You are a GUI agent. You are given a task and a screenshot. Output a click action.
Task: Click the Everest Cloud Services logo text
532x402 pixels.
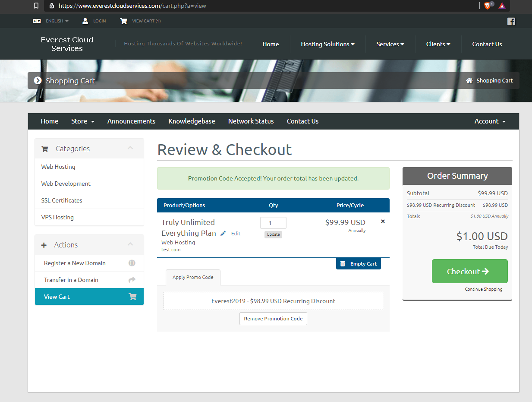point(67,44)
